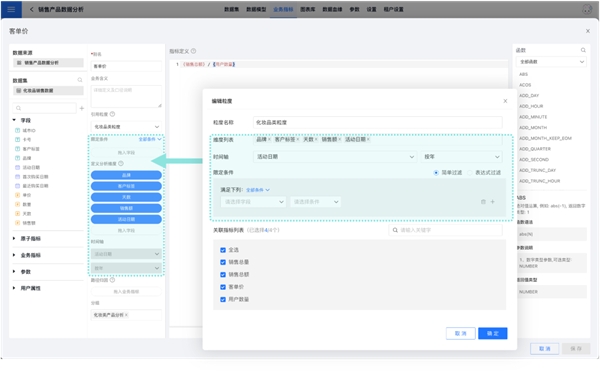Open the 满足下列 全部条件 dropdown
600x376 pixels.
point(258,190)
